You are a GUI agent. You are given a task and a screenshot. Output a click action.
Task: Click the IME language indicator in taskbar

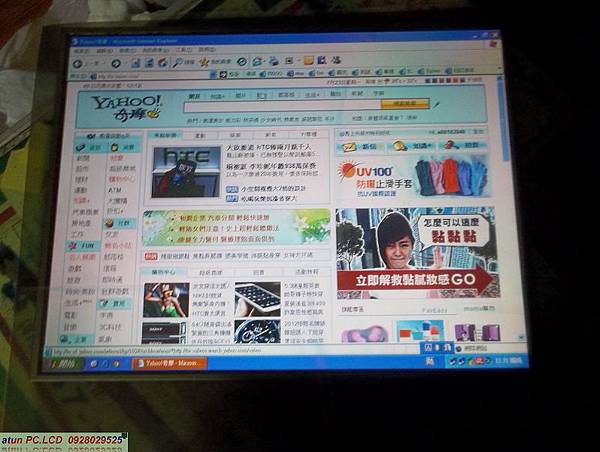[x=430, y=361]
